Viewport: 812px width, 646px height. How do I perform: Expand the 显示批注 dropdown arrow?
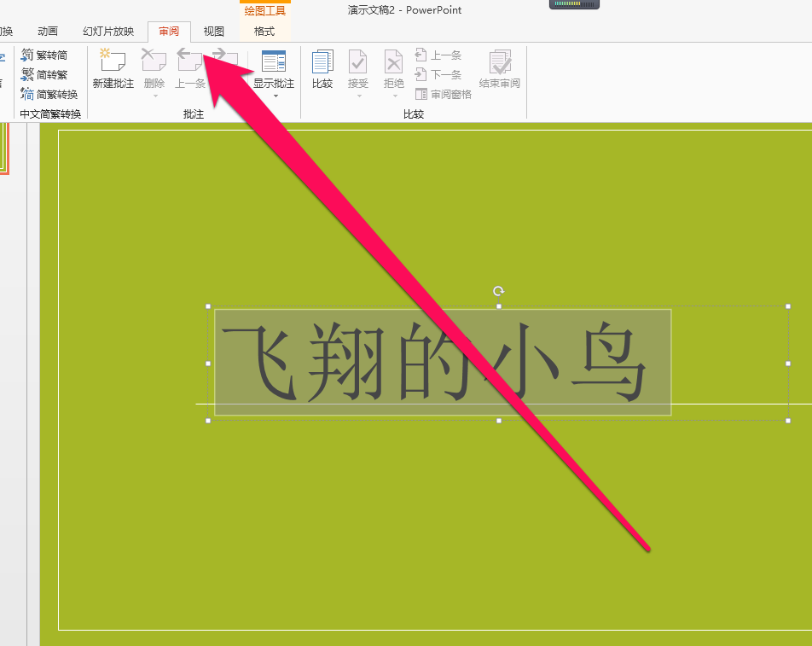[x=273, y=94]
